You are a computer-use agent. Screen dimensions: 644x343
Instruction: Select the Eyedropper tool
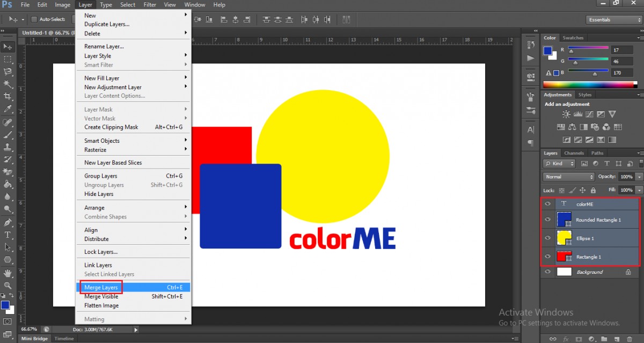(8, 109)
